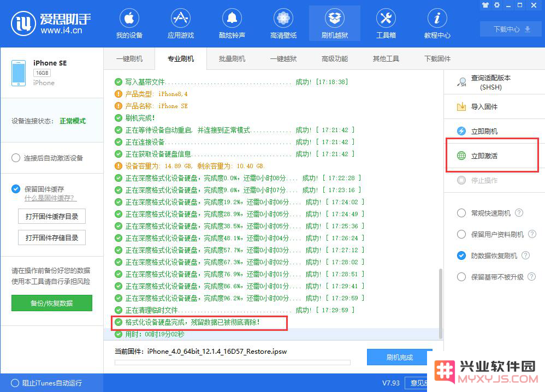
Task: Click blue 刷机完成 button
Action: pyautogui.click(x=399, y=357)
